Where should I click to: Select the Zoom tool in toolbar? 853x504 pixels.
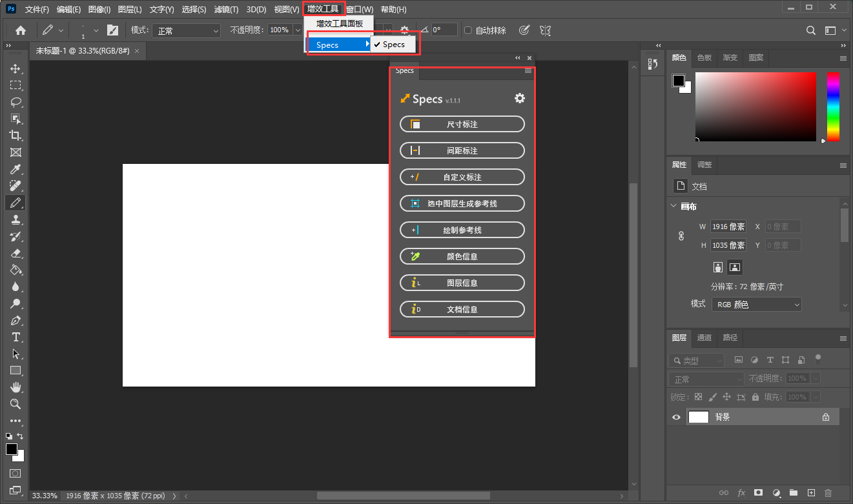tap(15, 404)
